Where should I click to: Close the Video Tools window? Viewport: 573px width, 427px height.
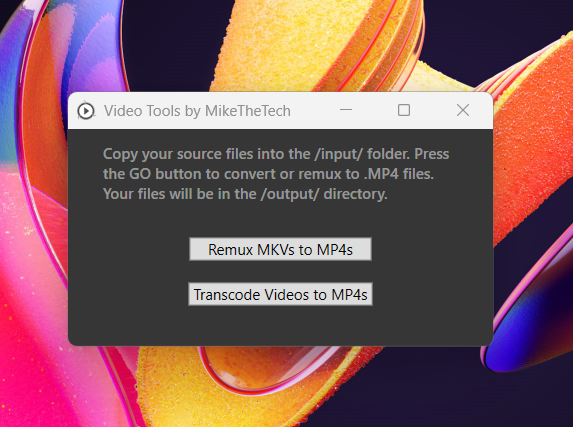click(463, 110)
